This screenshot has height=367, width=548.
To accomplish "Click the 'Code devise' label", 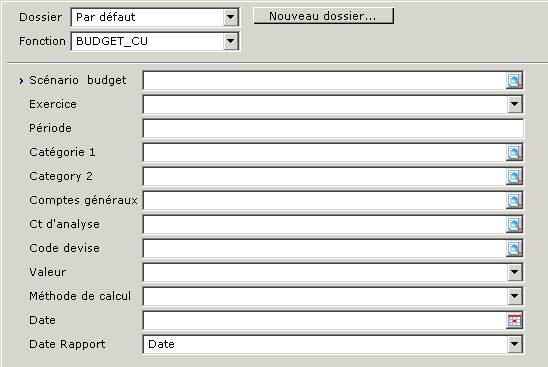I will click(64, 248).
